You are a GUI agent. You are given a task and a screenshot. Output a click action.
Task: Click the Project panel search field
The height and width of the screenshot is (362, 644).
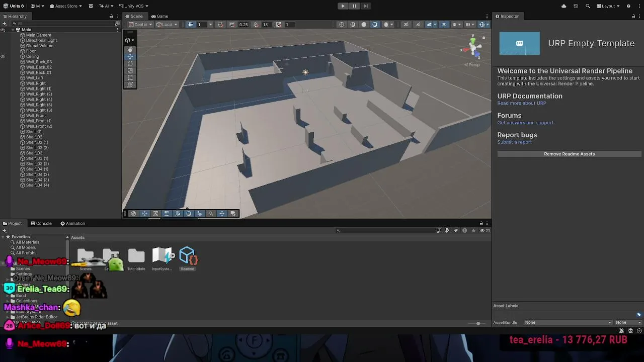385,231
